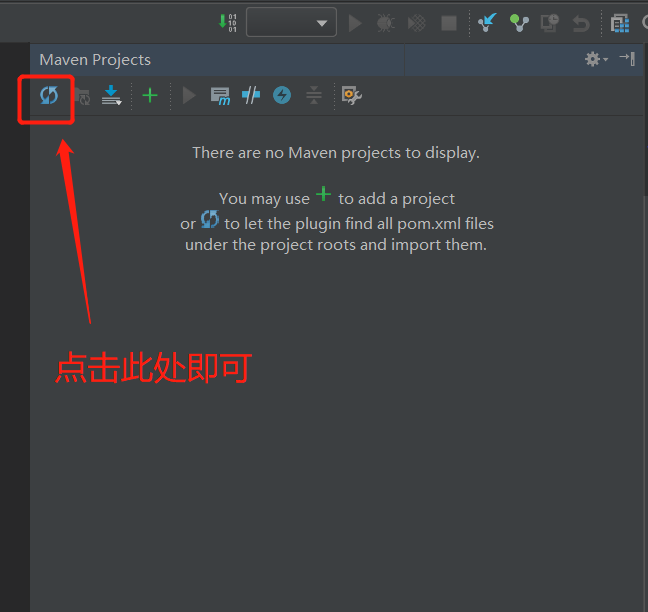The image size is (648, 612).
Task: Hide the Maven Projects tool window
Action: [627, 59]
